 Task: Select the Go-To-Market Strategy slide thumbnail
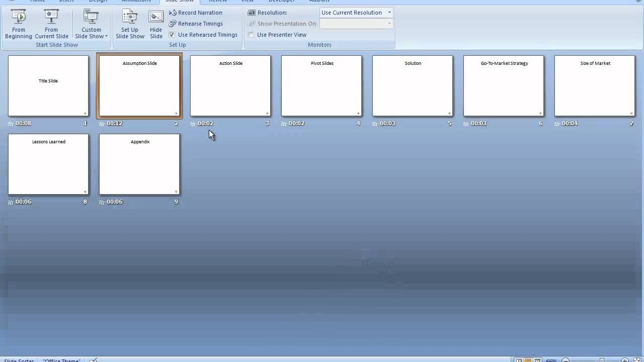coord(504,85)
